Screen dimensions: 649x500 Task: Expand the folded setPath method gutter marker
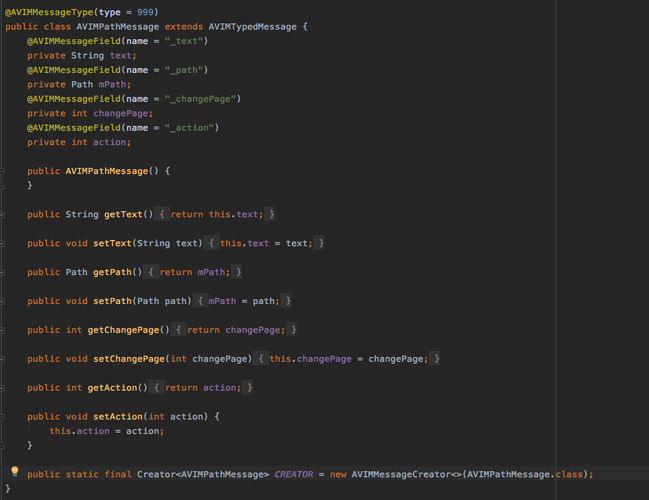[2, 301]
